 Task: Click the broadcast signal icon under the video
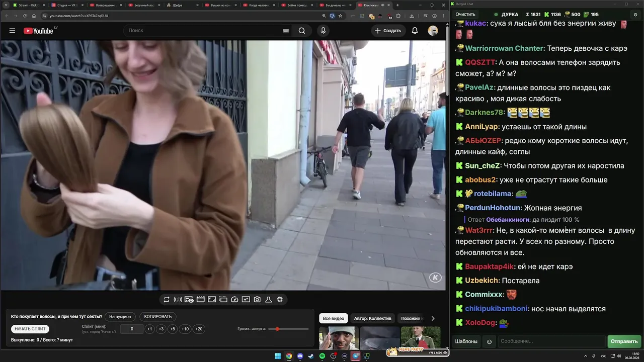coord(178,300)
